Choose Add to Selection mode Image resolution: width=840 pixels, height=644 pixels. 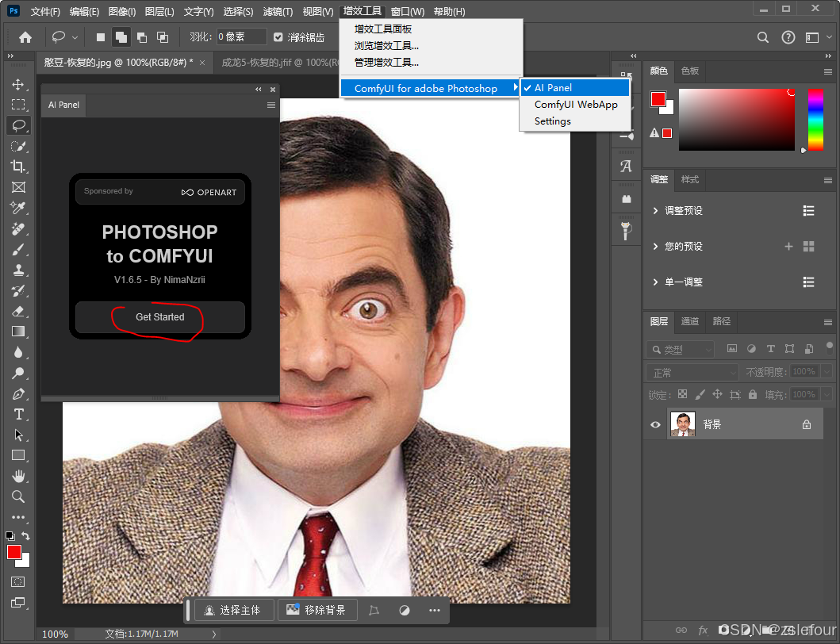[121, 37]
